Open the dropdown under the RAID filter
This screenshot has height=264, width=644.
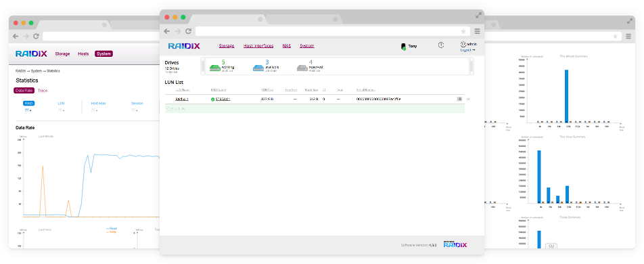(x=28, y=110)
